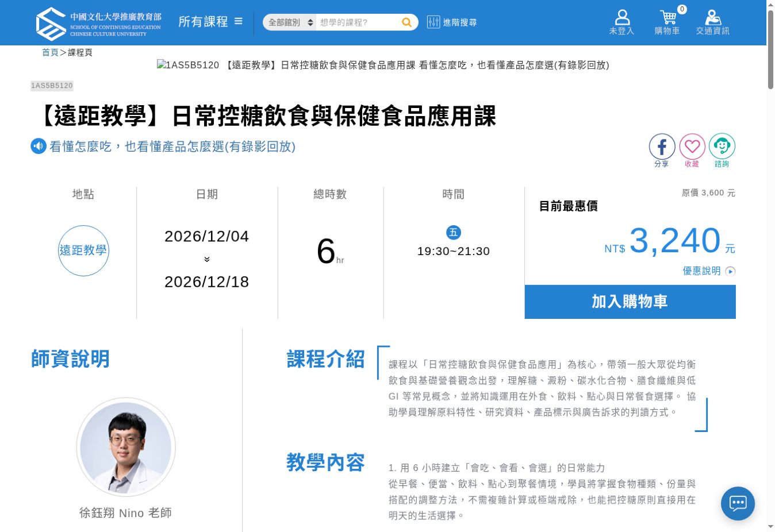Viewport: 775px width, 532px height.
Task: Click the 五 Friday weekday badge
Action: pos(454,232)
